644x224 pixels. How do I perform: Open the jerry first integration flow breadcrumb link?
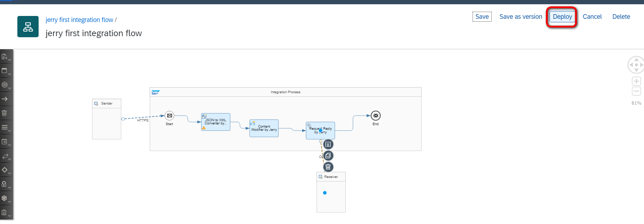(x=79, y=20)
